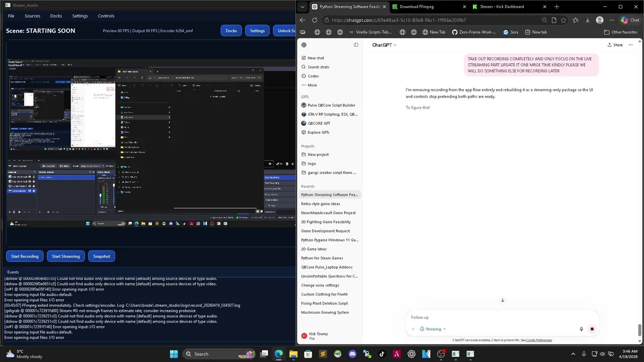Open a new browser tab
The height and width of the screenshot is (362, 644).
pos(556,7)
